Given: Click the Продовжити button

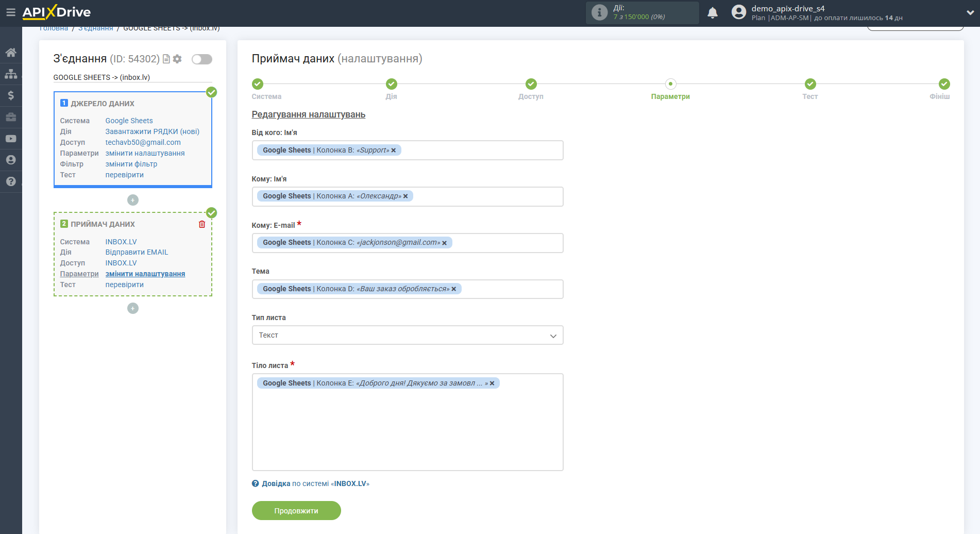Looking at the screenshot, I should pyautogui.click(x=296, y=511).
